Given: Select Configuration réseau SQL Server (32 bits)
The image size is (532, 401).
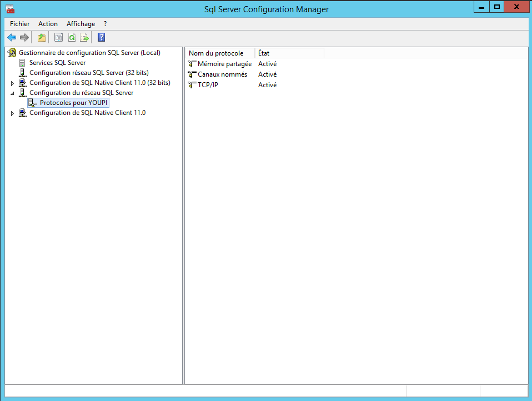Looking at the screenshot, I should 89,73.
